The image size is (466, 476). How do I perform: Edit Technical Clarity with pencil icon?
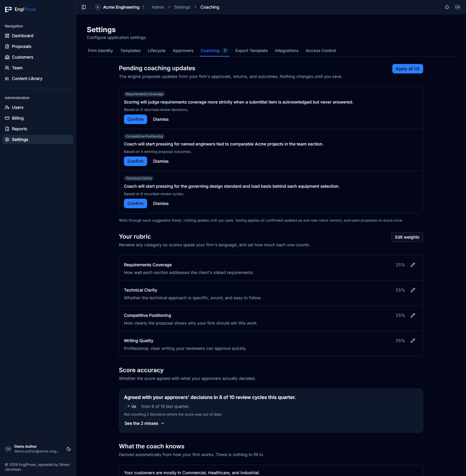pos(413,290)
